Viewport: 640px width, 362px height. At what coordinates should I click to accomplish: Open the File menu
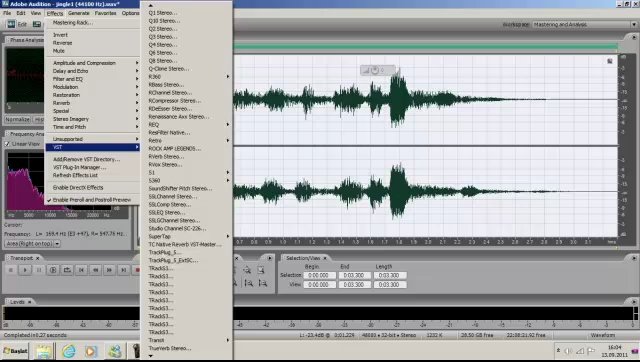point(7,13)
